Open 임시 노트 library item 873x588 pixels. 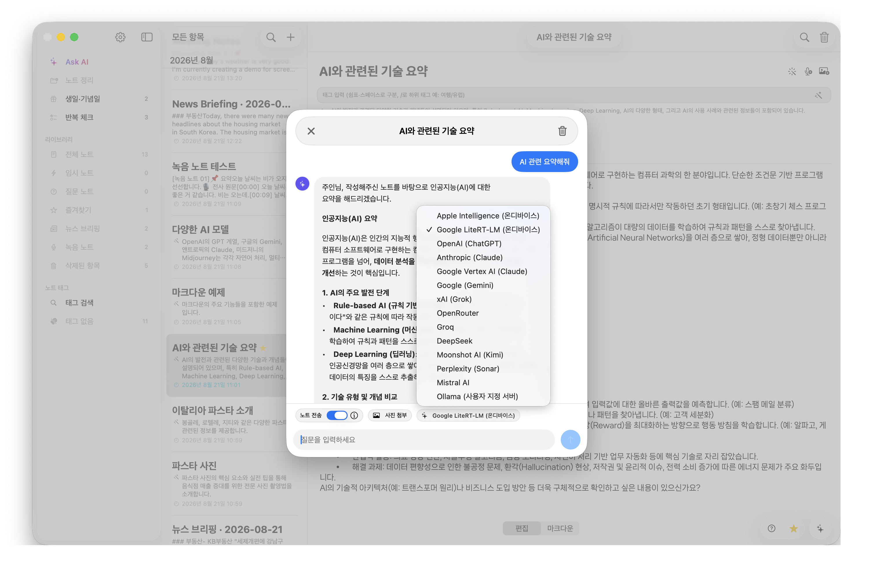pos(99,173)
